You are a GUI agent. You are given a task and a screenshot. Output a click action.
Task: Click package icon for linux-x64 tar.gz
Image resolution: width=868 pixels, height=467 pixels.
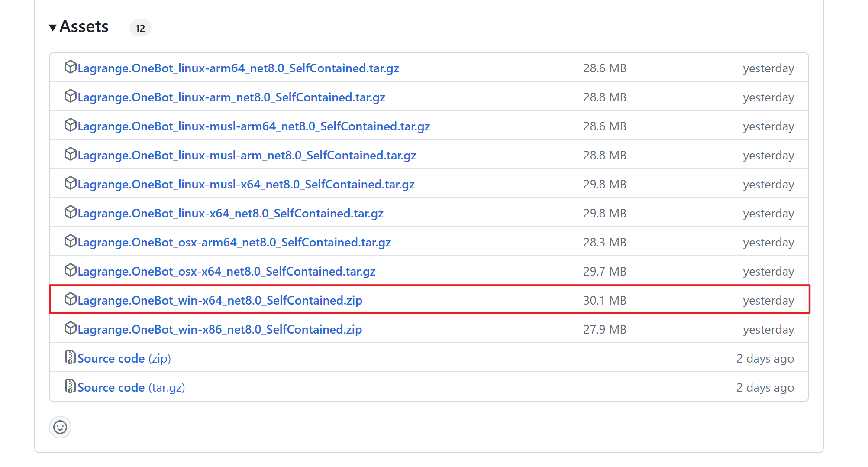70,212
